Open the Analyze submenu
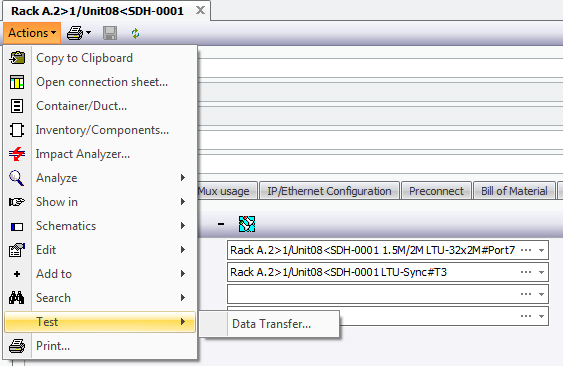This screenshot has height=366, width=563. [100, 178]
